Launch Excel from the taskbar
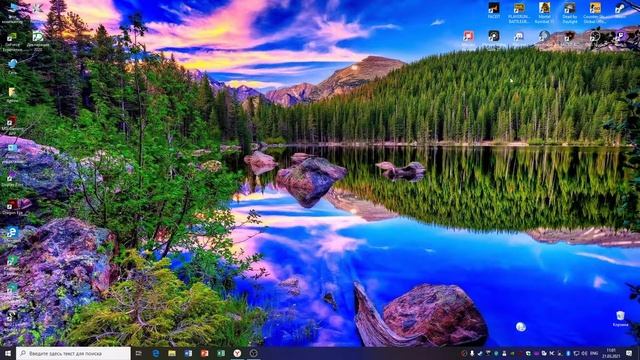The image size is (640, 360). click(221, 353)
